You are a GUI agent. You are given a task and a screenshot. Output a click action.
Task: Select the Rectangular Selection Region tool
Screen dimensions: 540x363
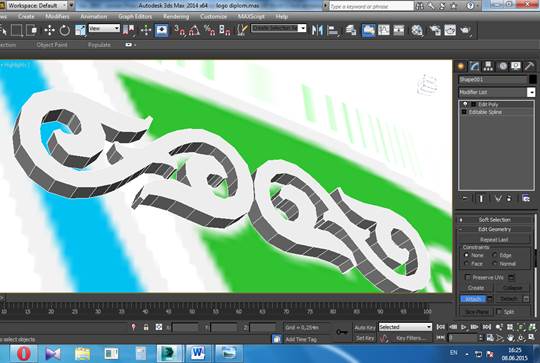pos(16,30)
